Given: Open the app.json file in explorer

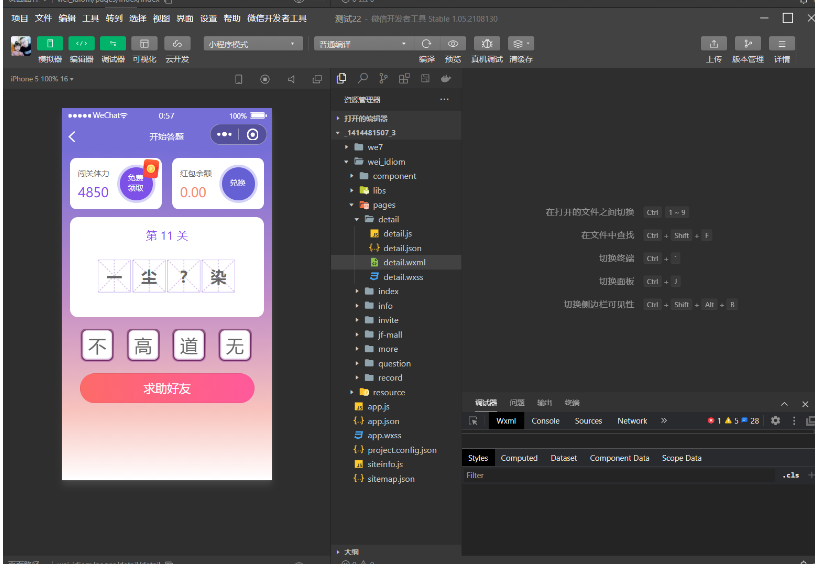Looking at the screenshot, I should click(383, 421).
